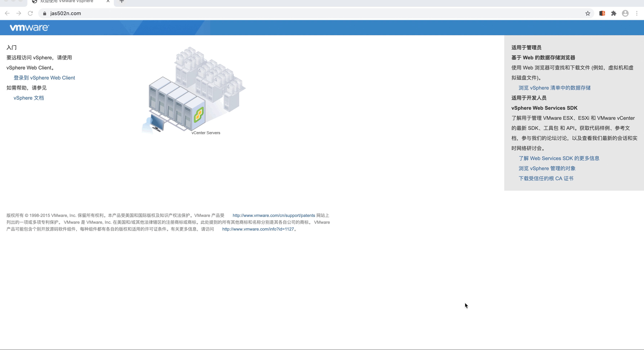Open the vmware.com/info?id=1127 link
This screenshot has width=644, height=350.
coord(258,229)
